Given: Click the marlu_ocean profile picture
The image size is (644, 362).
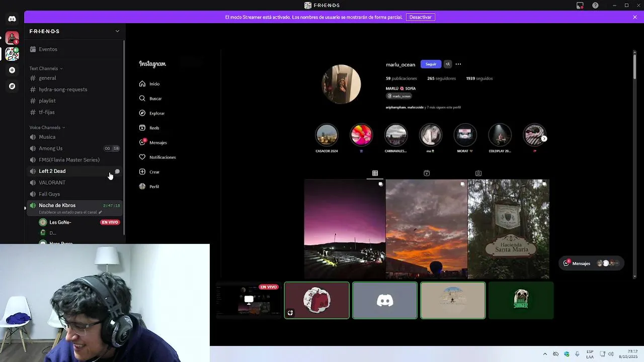Looking at the screenshot, I should 341,84.
